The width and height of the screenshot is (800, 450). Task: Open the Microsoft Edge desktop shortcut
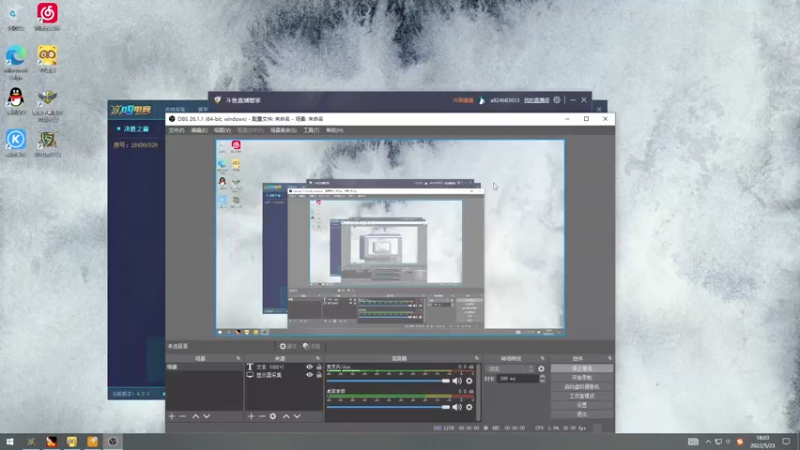click(x=16, y=62)
